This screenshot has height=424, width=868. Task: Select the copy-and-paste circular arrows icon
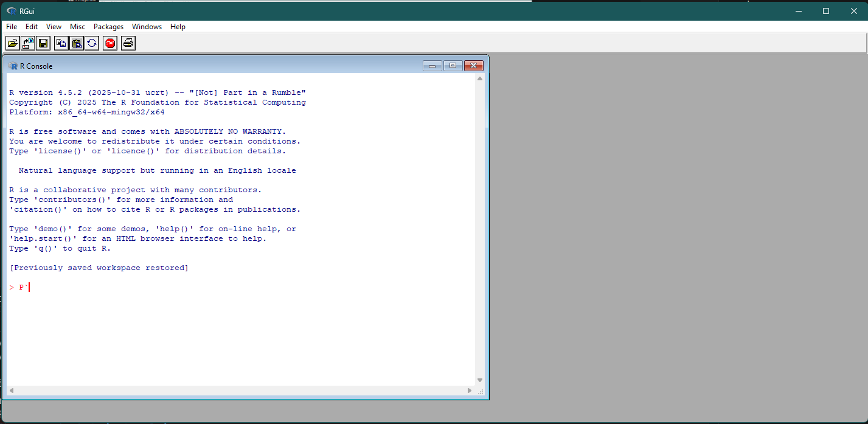pos(92,43)
